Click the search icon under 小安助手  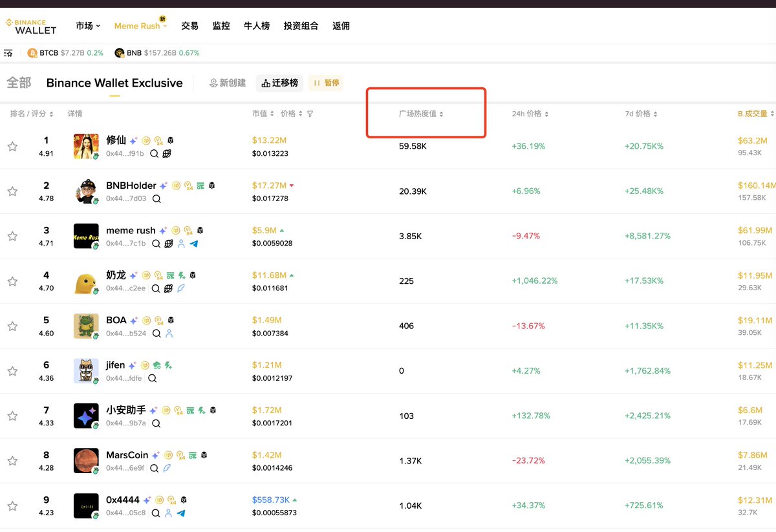(156, 423)
